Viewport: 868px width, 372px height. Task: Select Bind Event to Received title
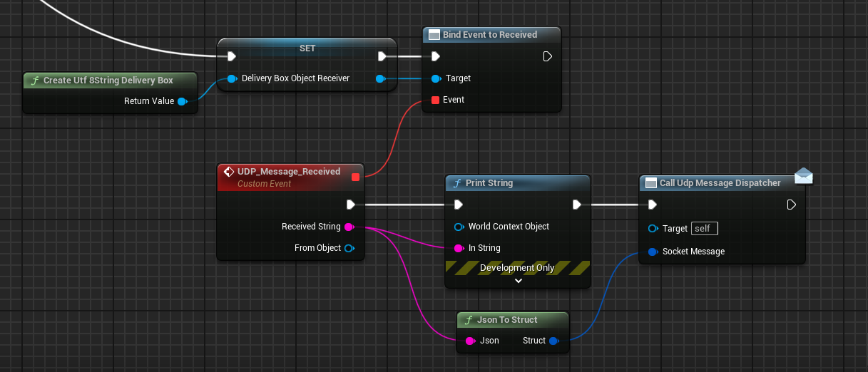pos(490,34)
